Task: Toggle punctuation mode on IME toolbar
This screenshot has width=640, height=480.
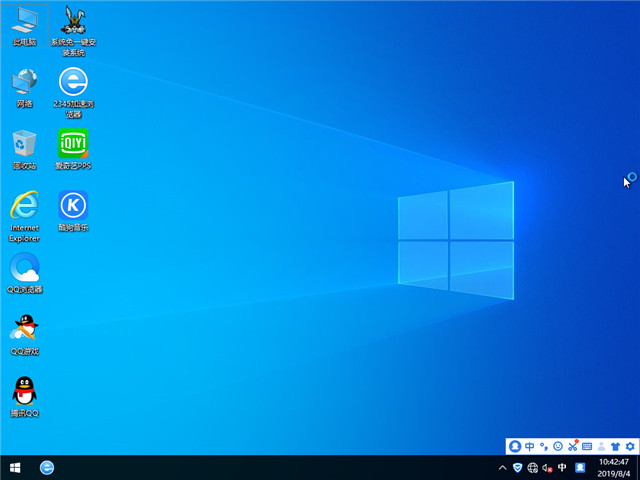Action: pos(544,446)
